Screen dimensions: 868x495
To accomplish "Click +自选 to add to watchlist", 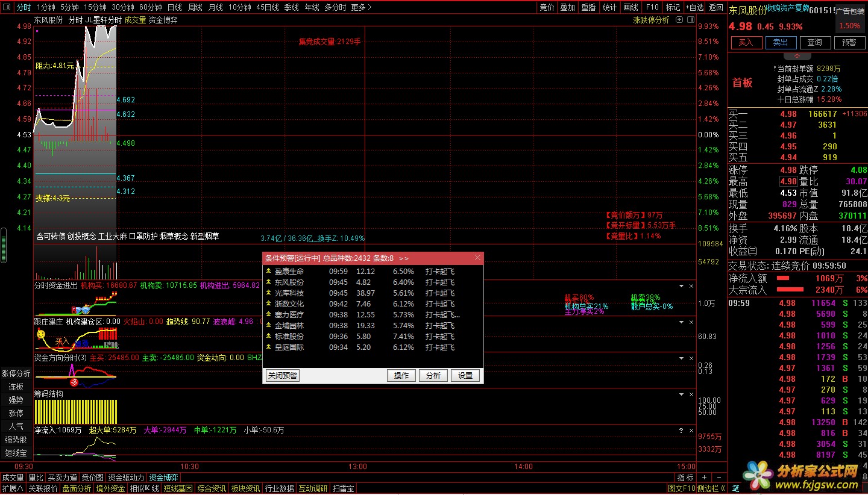I will click(x=694, y=7).
